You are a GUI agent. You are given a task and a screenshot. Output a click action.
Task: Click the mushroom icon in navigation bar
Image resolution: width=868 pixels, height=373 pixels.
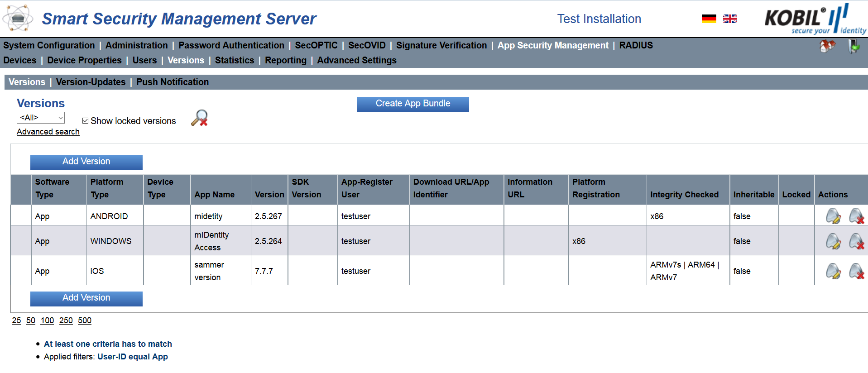(827, 46)
